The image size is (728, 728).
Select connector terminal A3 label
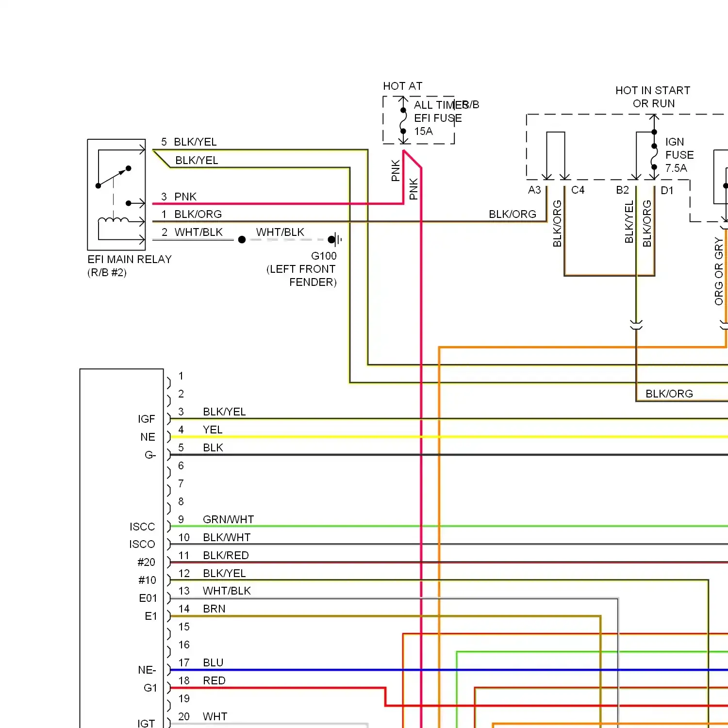[x=534, y=190]
